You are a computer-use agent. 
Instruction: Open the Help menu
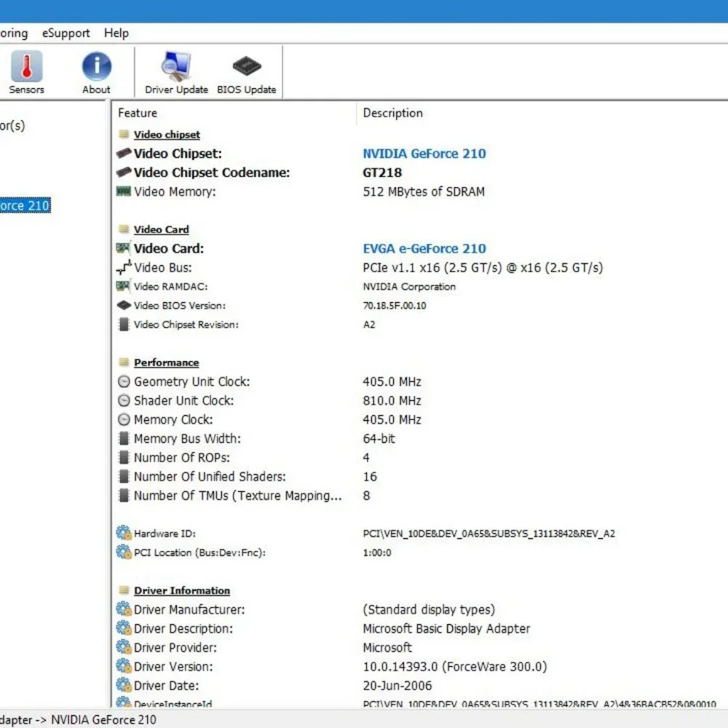pos(116,33)
